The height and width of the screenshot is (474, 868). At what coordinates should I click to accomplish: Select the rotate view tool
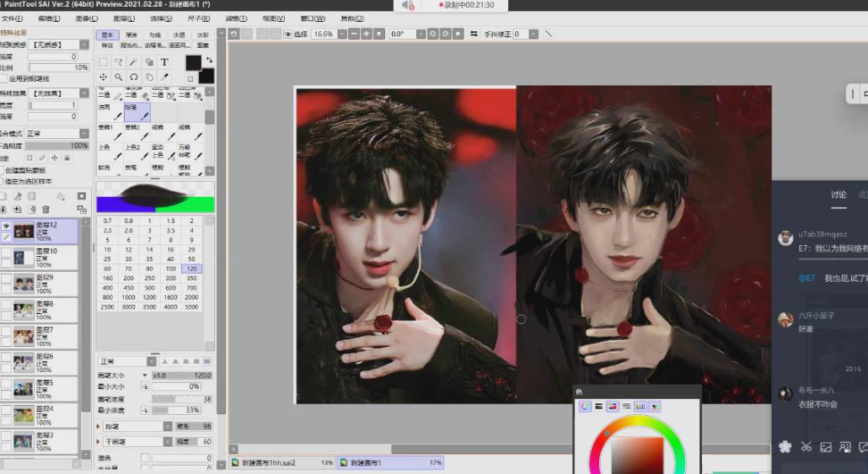(x=133, y=77)
